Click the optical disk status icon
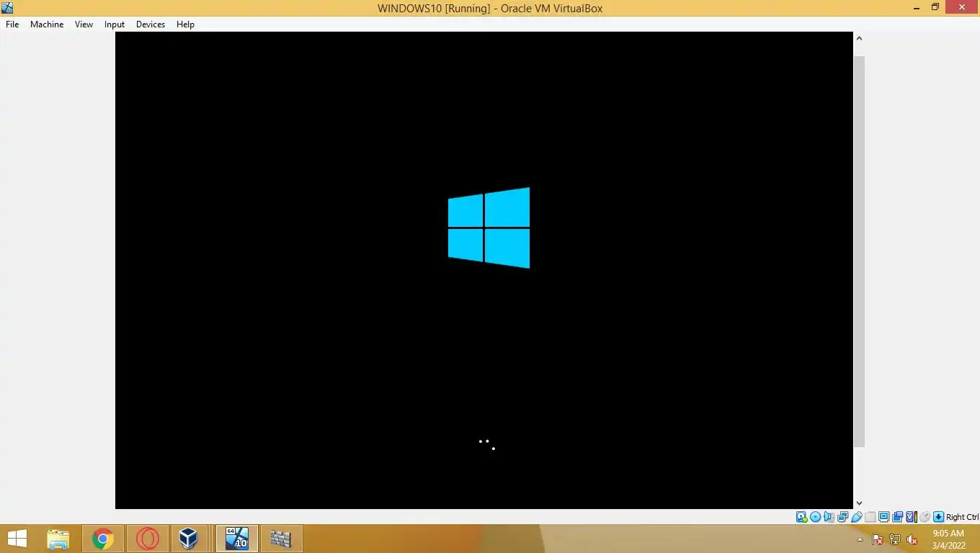Image resolution: width=980 pixels, height=553 pixels. pyautogui.click(x=815, y=517)
